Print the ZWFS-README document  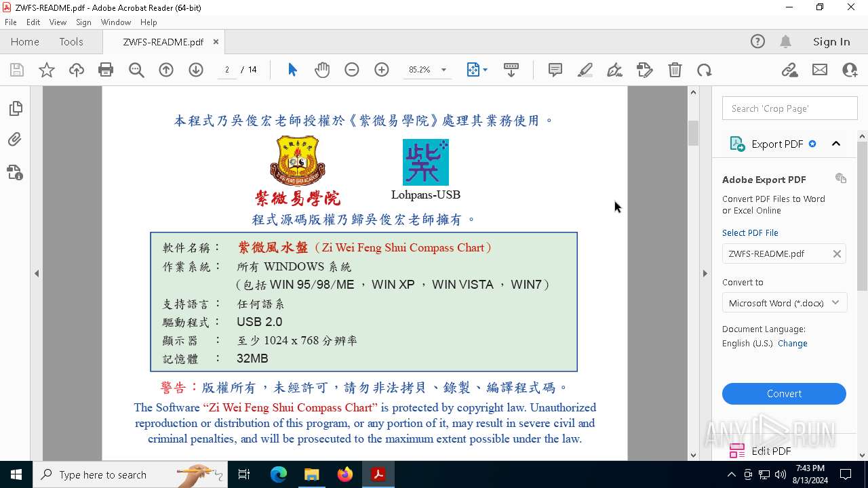point(106,70)
